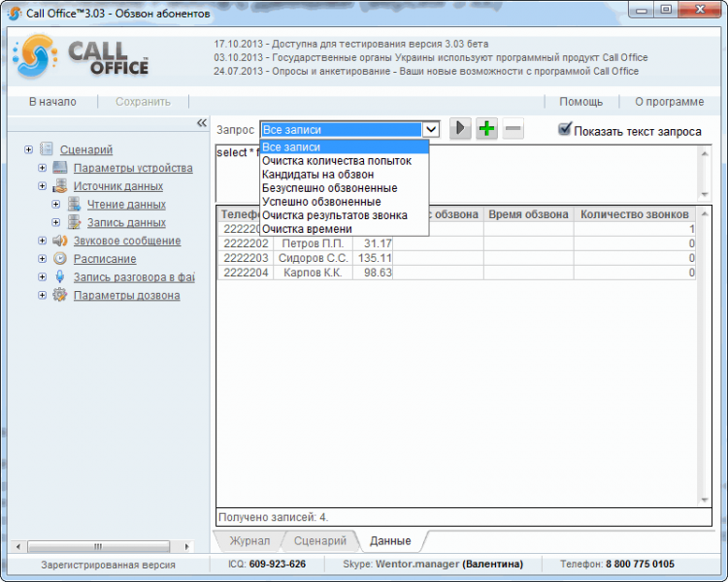Click the gear icon for Параметры дозвона

[60, 295]
